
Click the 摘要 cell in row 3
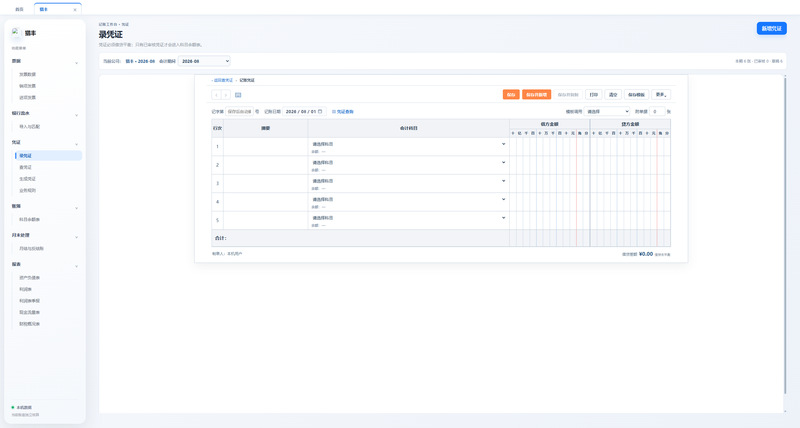[265, 184]
